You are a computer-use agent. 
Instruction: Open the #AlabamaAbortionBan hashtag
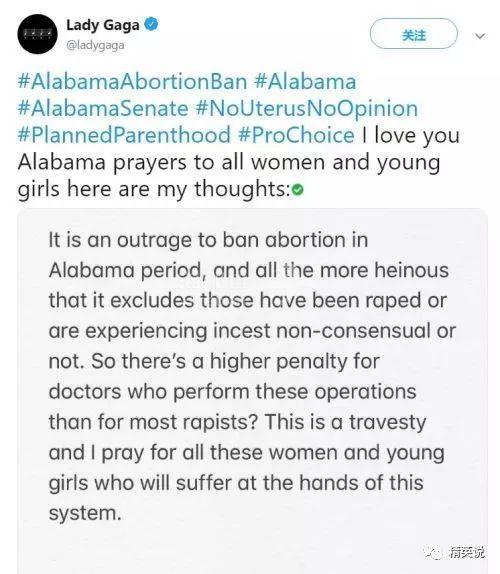[132, 81]
